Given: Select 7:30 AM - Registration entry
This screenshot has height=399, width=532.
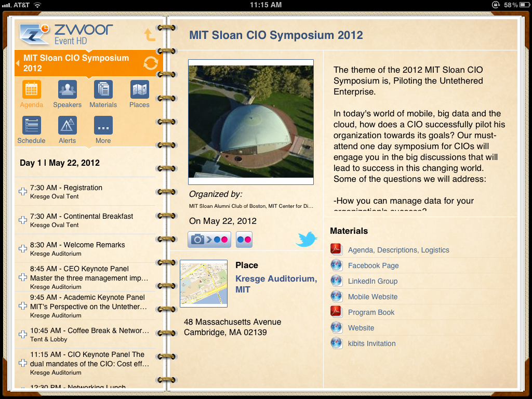Looking at the screenshot, I should 85,192.
